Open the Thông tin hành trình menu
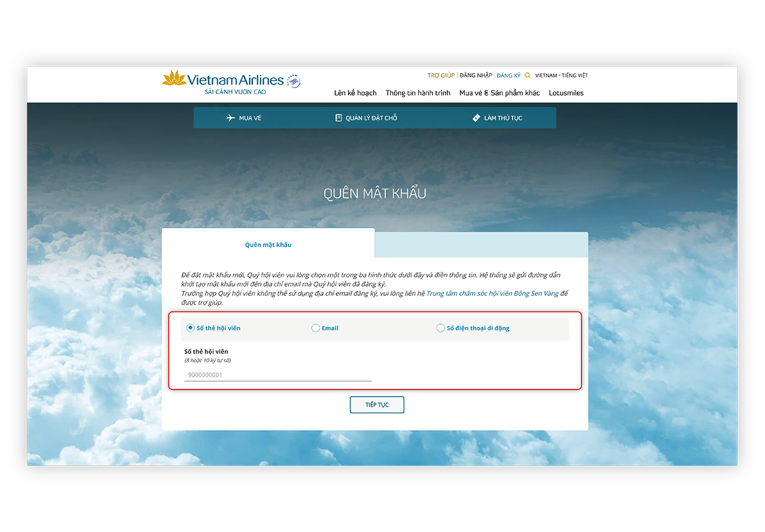 pyautogui.click(x=417, y=93)
